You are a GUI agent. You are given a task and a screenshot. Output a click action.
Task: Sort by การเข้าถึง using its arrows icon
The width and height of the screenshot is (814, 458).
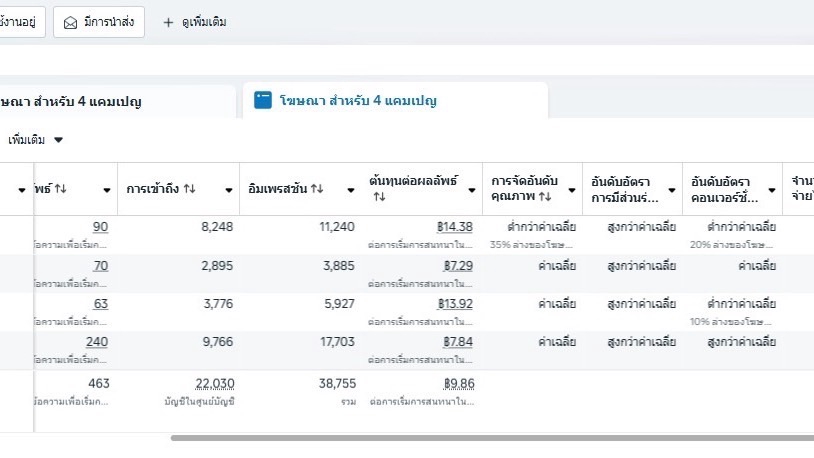pyautogui.click(x=189, y=189)
